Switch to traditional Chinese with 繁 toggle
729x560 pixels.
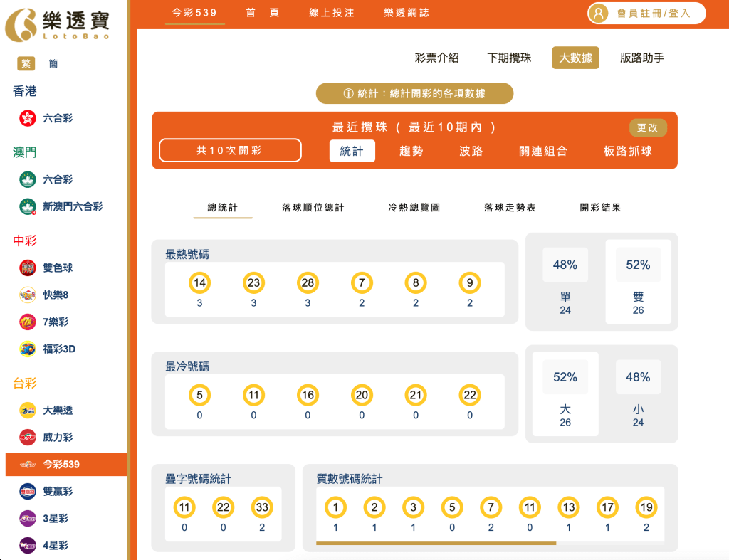[26, 63]
